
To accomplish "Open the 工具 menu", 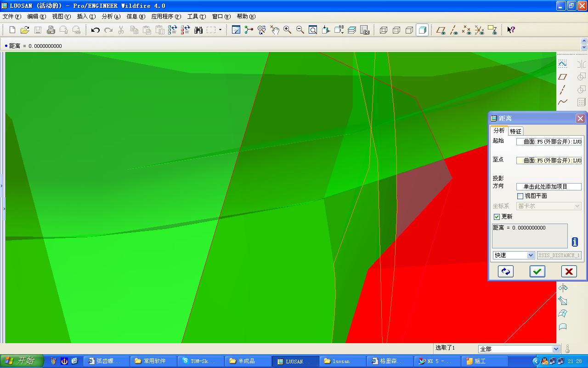I will (x=196, y=17).
